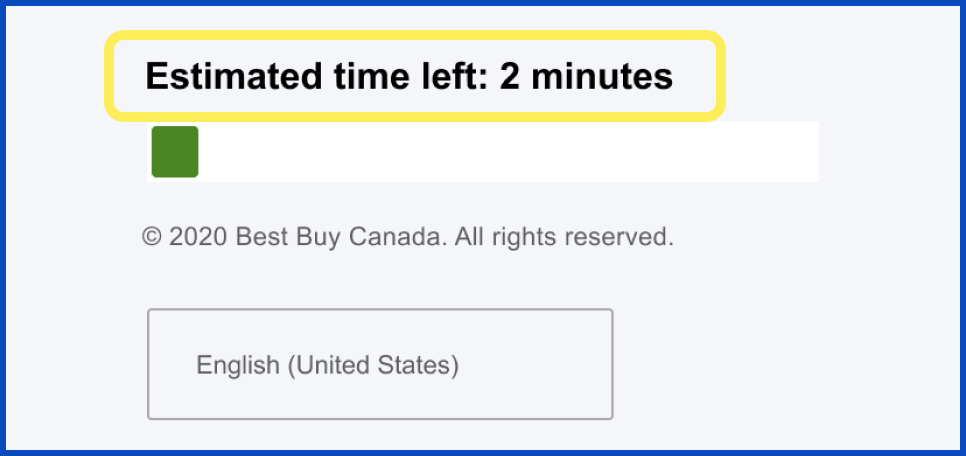Click the word "rights" in the copyright notice
966x456 pixels.
click(526, 238)
